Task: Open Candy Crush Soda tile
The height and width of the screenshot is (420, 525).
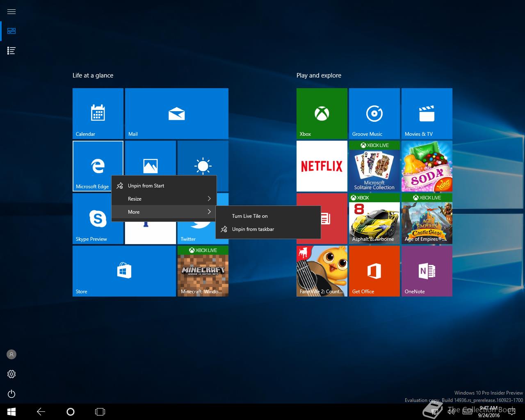Action: click(427, 166)
